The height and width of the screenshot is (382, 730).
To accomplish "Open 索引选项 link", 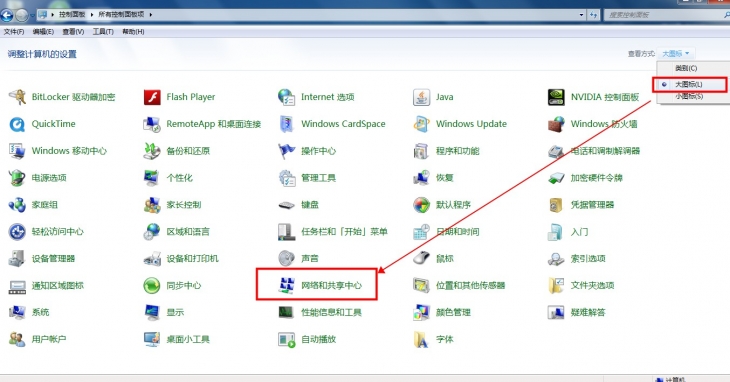I will click(588, 259).
